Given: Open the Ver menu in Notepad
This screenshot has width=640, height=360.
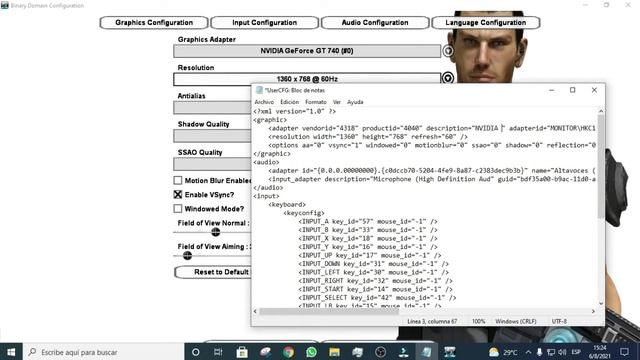Looking at the screenshot, I should 337,102.
